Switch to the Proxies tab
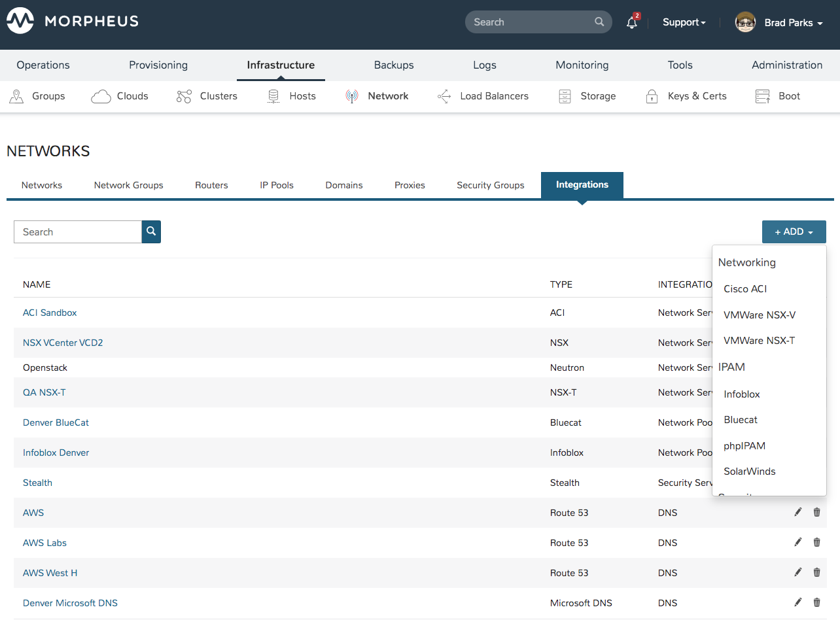The width and height of the screenshot is (840, 620). [x=410, y=185]
